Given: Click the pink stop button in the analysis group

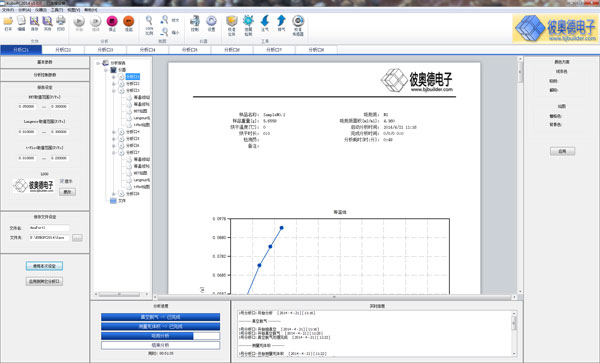Looking at the screenshot, I should click(112, 21).
